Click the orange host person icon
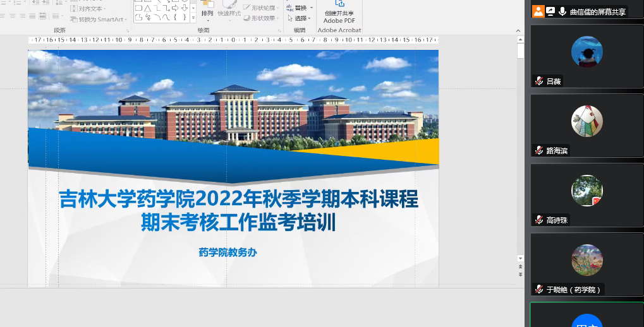 click(x=538, y=11)
